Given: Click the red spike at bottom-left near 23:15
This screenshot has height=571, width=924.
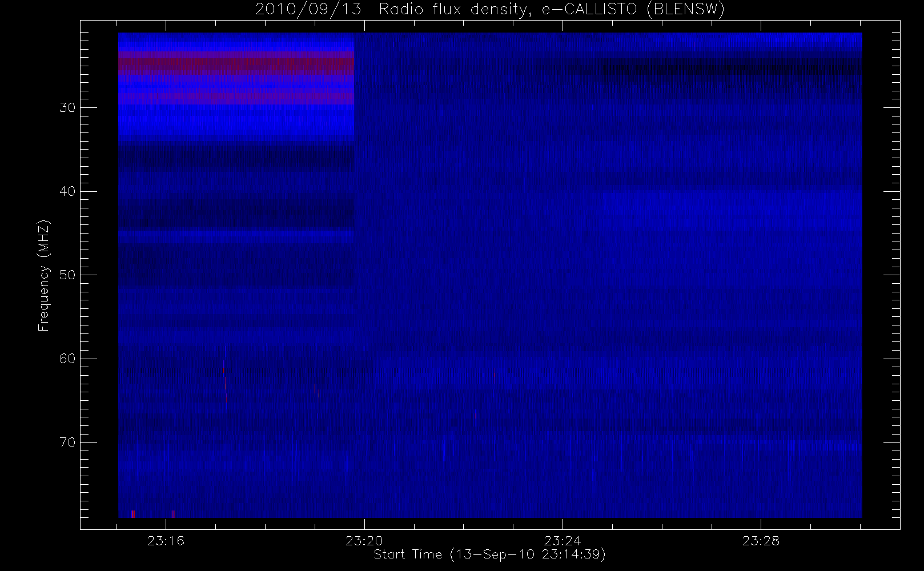Looking at the screenshot, I should (x=133, y=514).
